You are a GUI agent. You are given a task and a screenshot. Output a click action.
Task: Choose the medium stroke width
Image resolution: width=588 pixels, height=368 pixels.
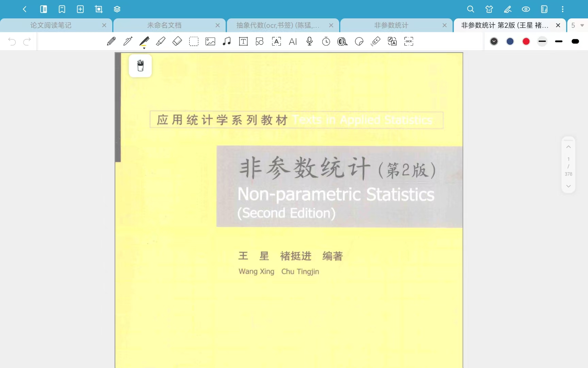coord(559,42)
